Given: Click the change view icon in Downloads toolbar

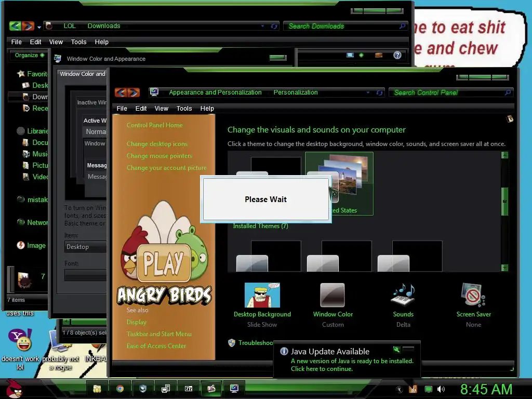Looking at the screenshot, I should click(x=350, y=55).
